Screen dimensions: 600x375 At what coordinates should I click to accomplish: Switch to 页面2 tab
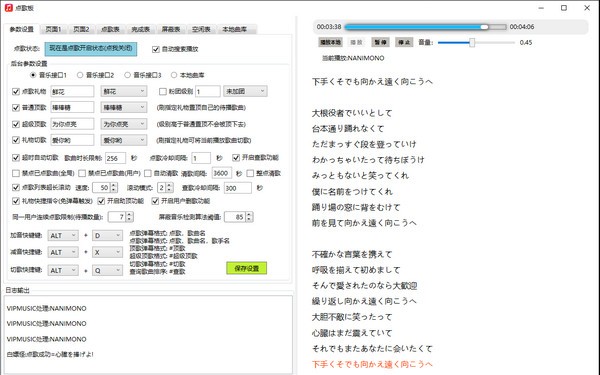81,29
